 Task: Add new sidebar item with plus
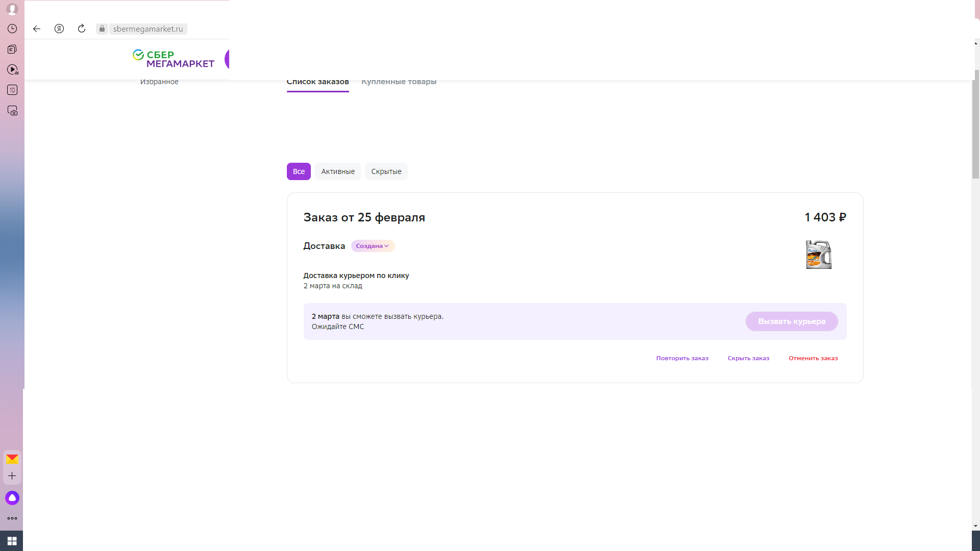[x=12, y=476]
